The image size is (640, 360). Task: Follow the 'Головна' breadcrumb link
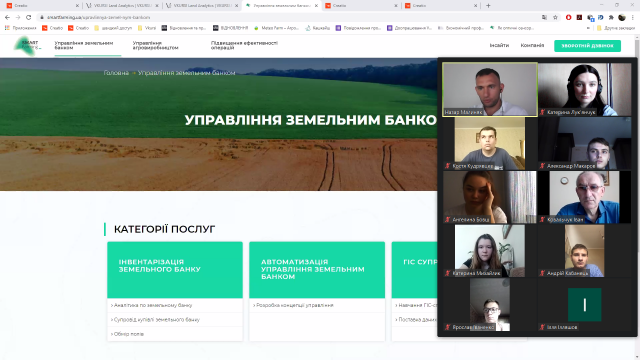[116, 73]
